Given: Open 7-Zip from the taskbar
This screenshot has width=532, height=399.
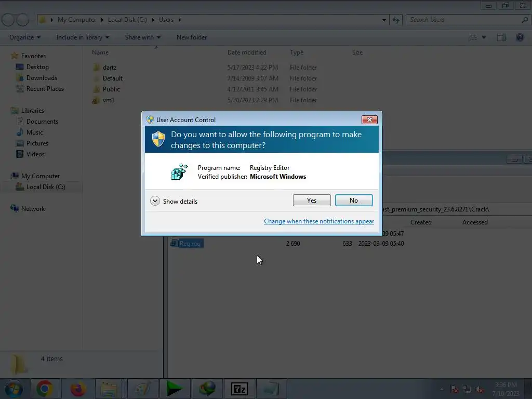Looking at the screenshot, I should tap(239, 389).
